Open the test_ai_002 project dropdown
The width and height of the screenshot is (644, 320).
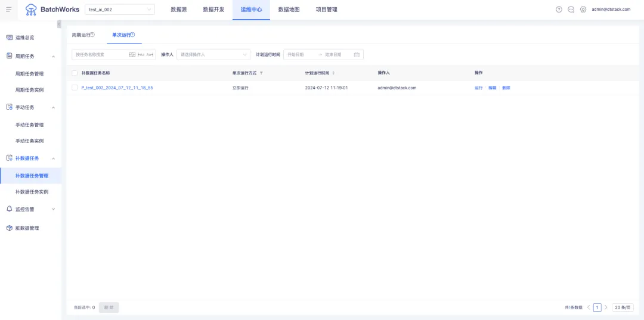[120, 10]
